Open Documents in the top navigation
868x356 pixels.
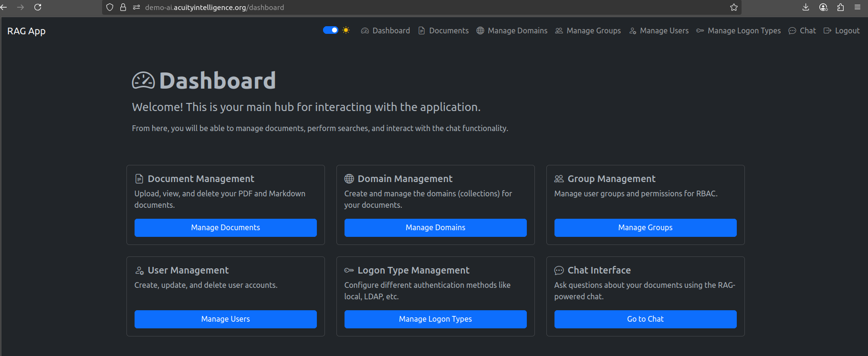point(443,31)
